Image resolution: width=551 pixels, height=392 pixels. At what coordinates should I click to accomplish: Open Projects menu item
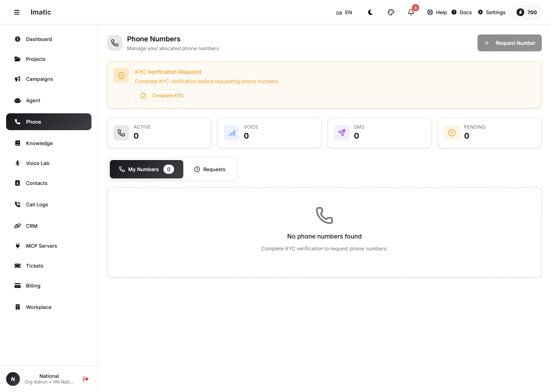pos(49,59)
